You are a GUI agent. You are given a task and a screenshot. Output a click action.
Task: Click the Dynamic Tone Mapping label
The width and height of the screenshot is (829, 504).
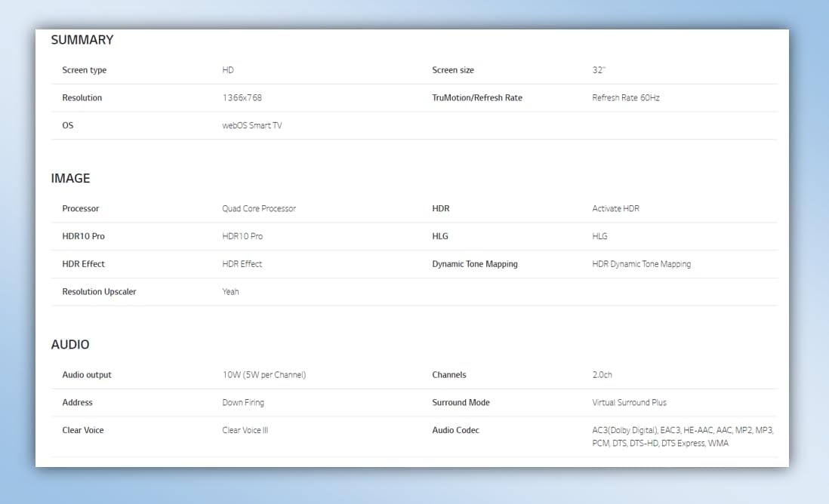[x=474, y=264]
